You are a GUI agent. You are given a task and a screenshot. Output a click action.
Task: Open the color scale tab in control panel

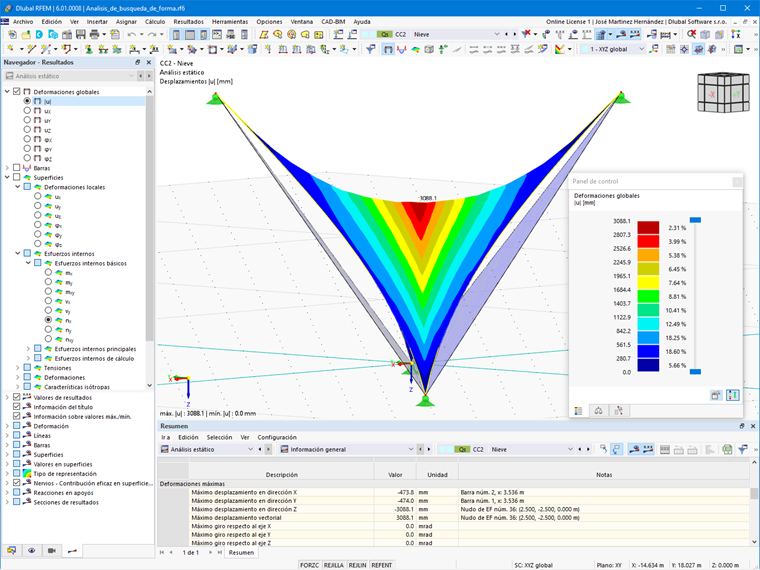tap(578, 411)
